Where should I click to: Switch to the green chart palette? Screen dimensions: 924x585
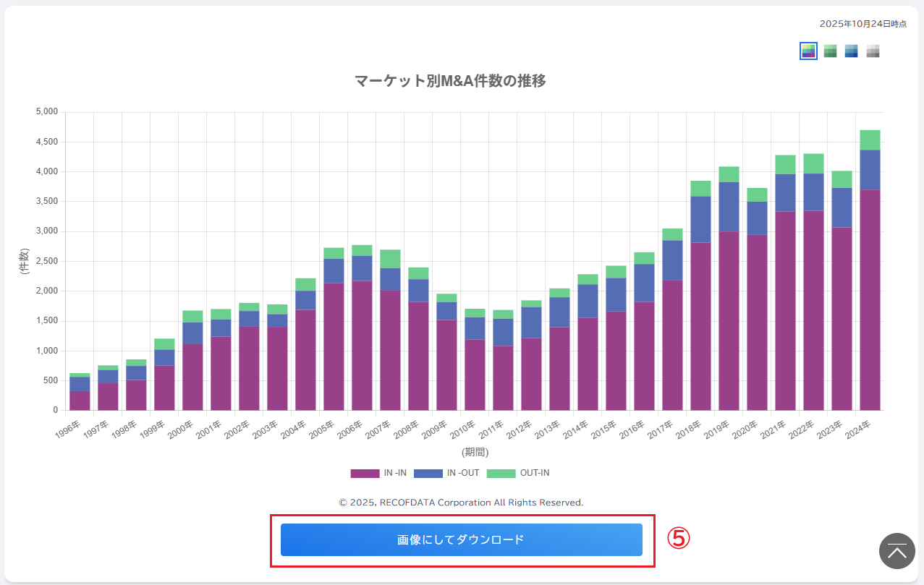830,51
